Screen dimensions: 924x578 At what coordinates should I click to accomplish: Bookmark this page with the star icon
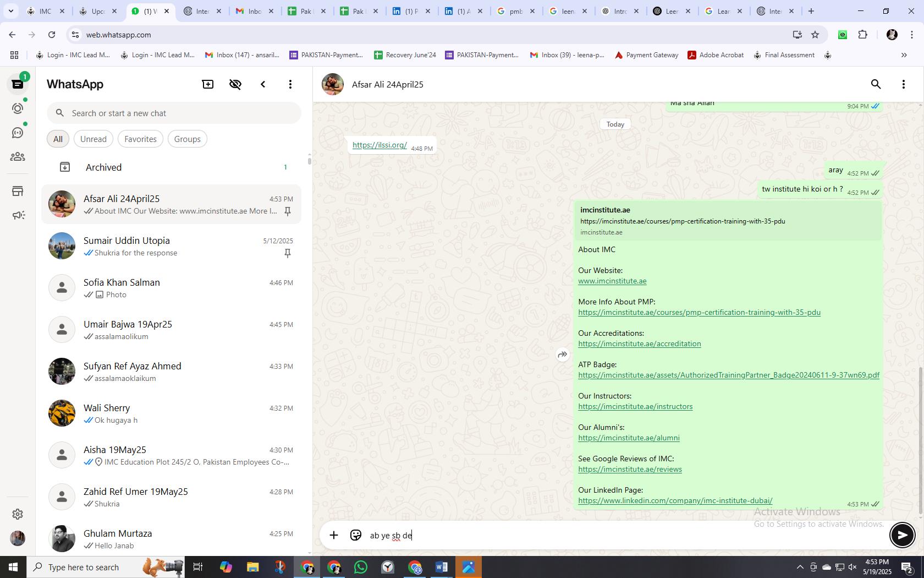click(x=815, y=35)
